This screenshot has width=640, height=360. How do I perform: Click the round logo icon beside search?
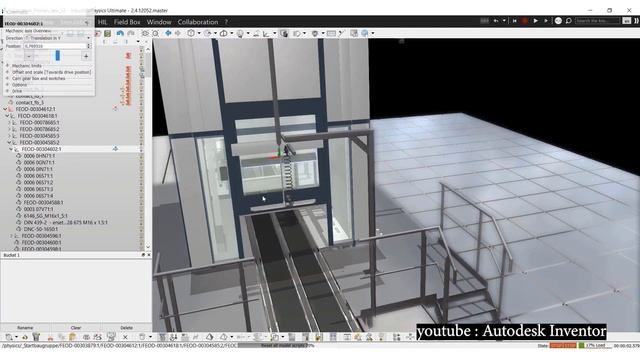click(558, 21)
